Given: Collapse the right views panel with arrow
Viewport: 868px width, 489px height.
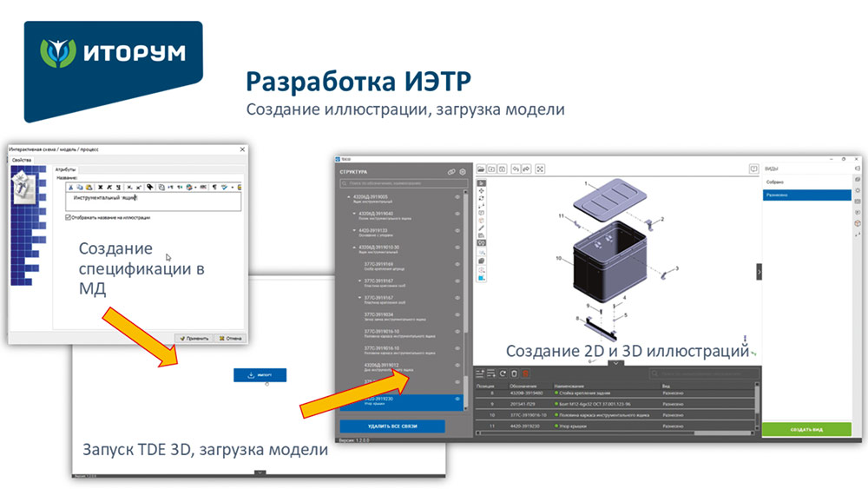Looking at the screenshot, I should click(759, 272).
